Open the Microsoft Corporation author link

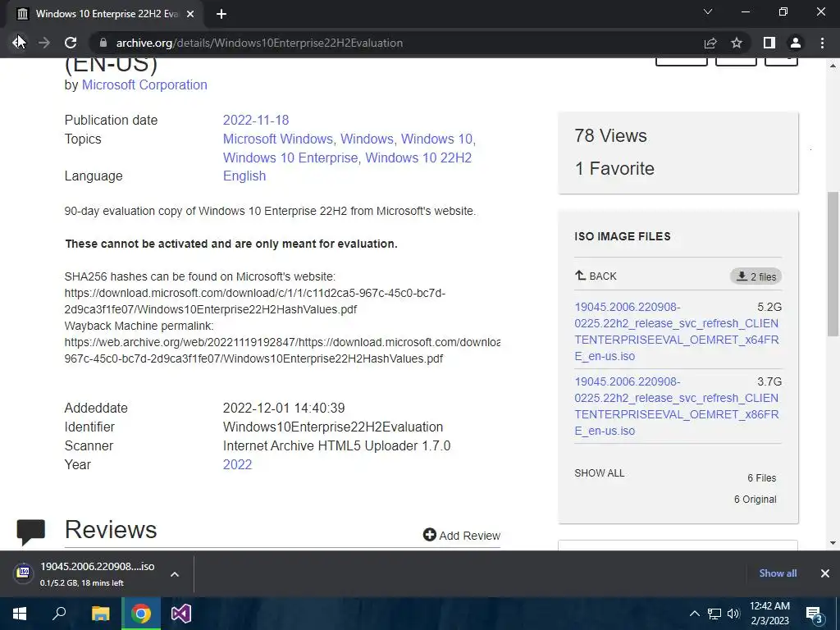[144, 84]
